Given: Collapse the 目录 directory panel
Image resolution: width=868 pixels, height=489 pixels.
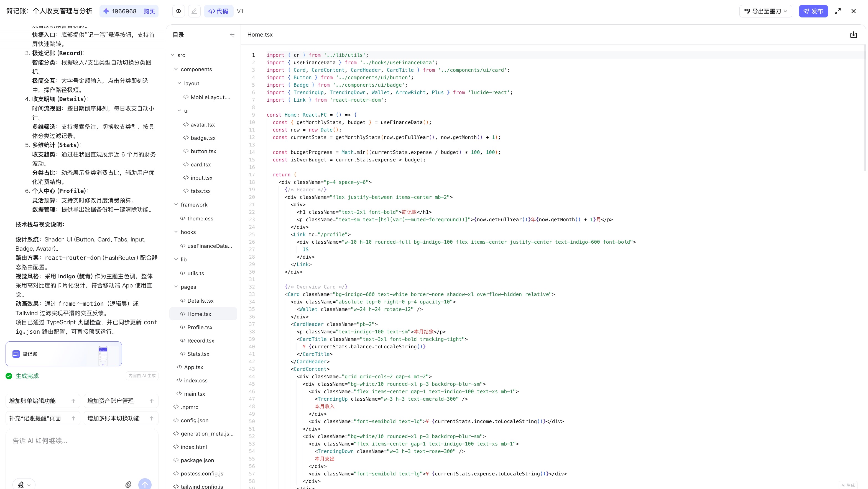Looking at the screenshot, I should pos(232,35).
